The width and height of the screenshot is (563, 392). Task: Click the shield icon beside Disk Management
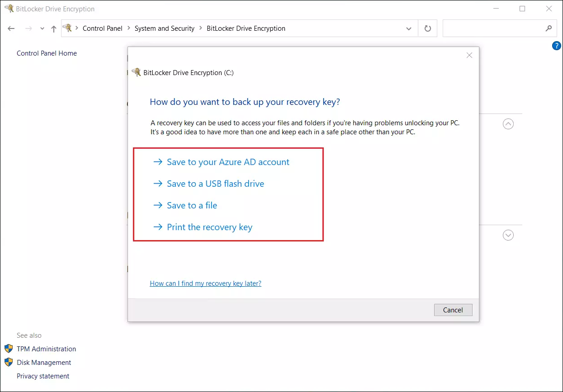[9, 362]
